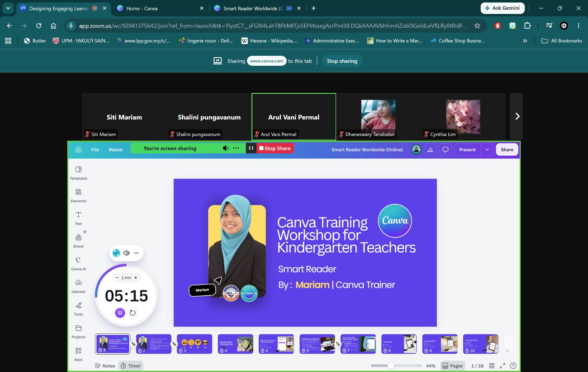Pause the Zoom screen share
The height and width of the screenshot is (372, 588).
(251, 148)
